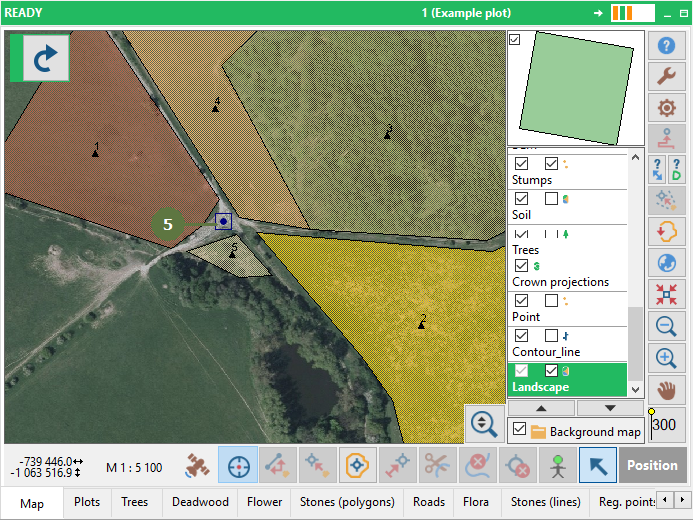Select the zoom in magnifier icon
Screen dimensions: 693x520
(666, 357)
